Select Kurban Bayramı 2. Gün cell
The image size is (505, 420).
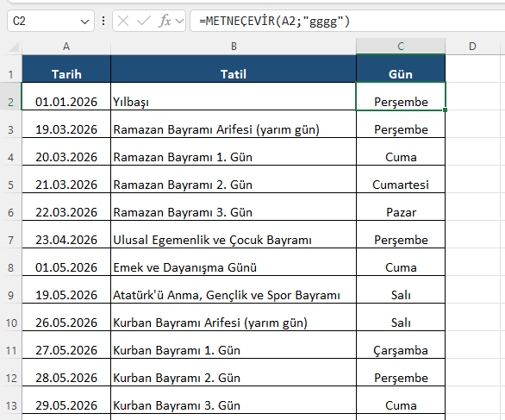(234, 373)
